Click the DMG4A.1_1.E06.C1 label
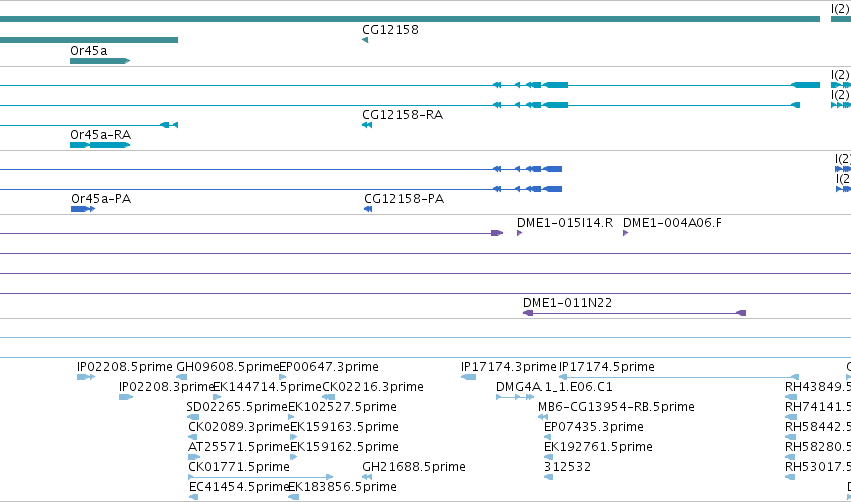This screenshot has width=851, height=502. tap(554, 387)
